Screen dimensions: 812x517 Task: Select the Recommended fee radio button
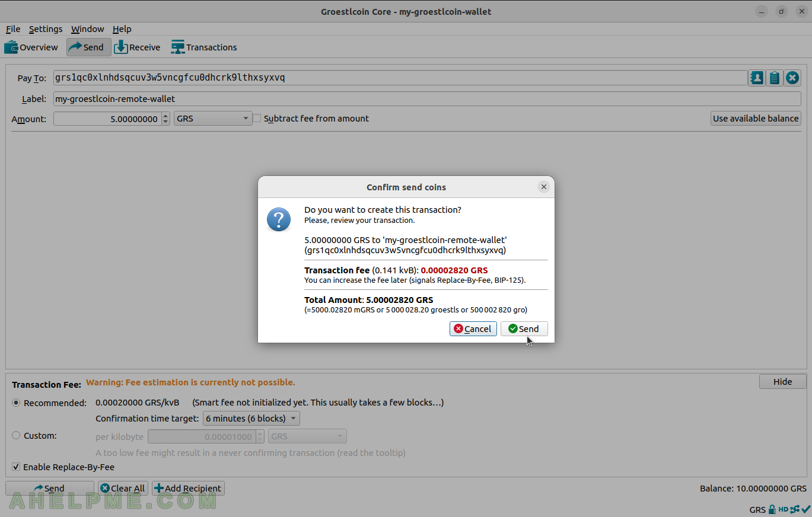pos(16,403)
